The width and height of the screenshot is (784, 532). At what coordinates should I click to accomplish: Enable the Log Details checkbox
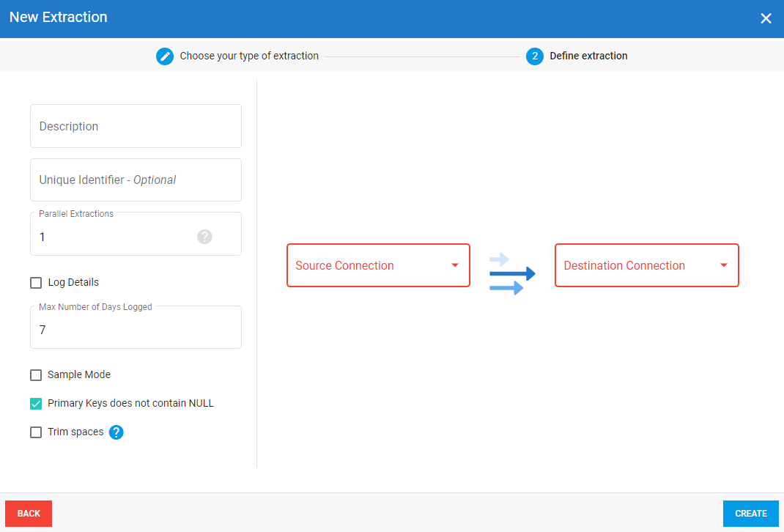[36, 283]
